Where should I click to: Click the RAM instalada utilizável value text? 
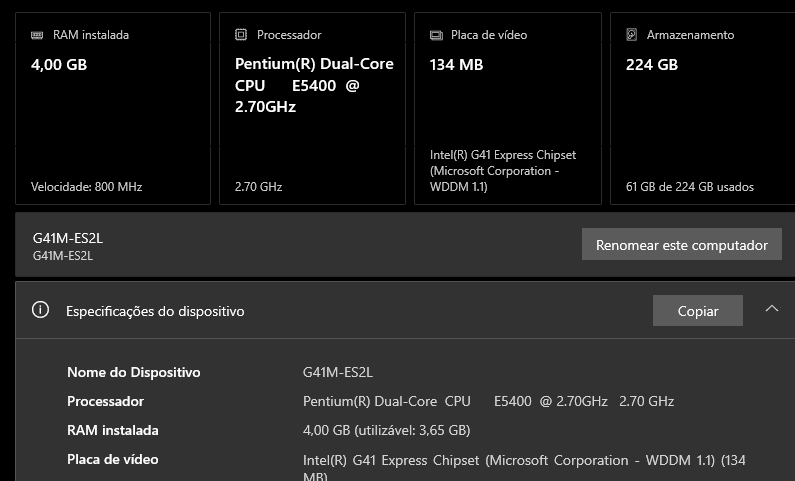tap(386, 430)
